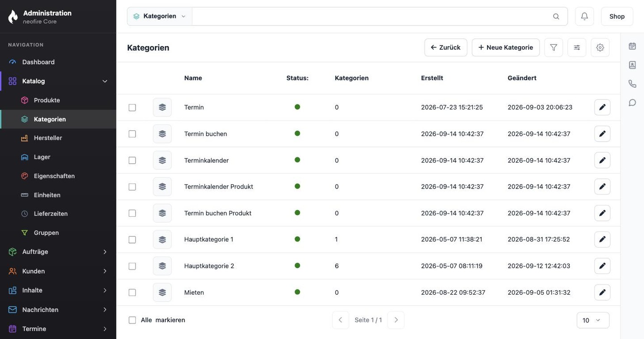This screenshot has height=339, width=644.
Task: Click the phone icon in right sidebar
Action: coord(632,84)
